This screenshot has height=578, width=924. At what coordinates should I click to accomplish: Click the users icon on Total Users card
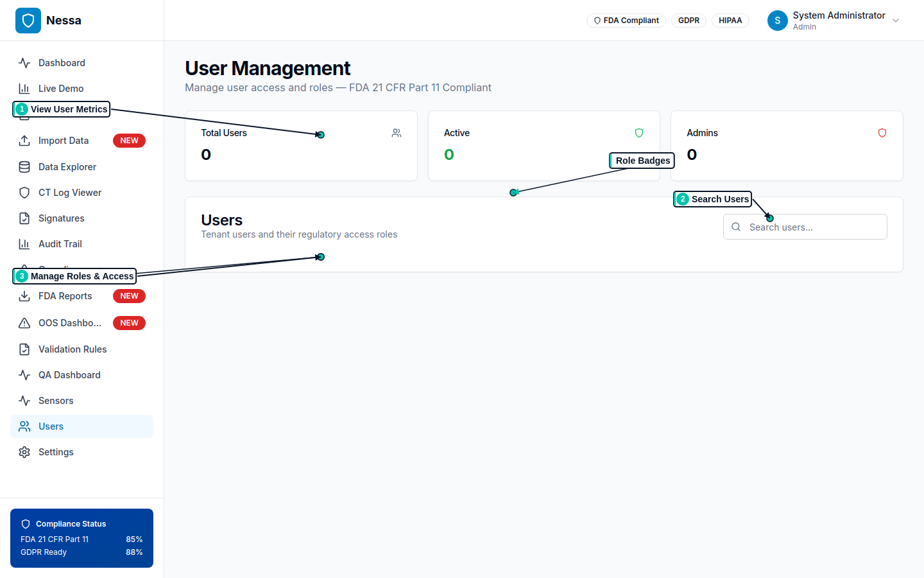[397, 133]
